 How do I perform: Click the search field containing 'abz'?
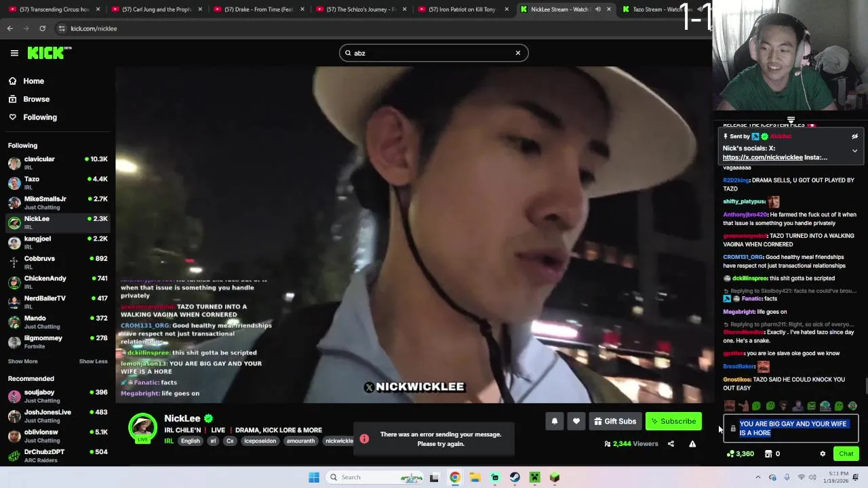(x=433, y=53)
